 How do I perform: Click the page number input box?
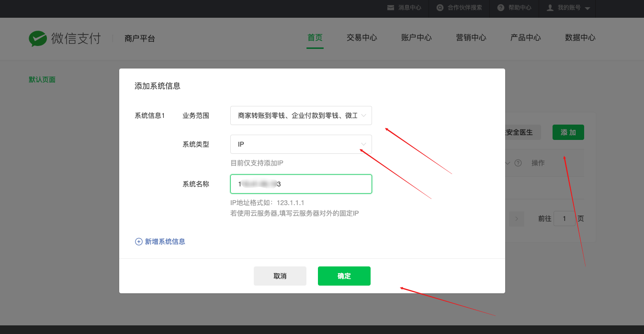click(565, 219)
